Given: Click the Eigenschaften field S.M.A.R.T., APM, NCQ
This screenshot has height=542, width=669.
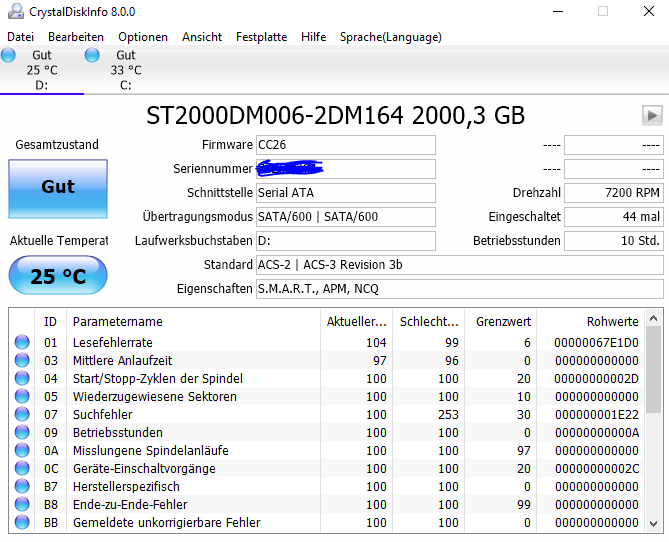Looking at the screenshot, I should [460, 289].
